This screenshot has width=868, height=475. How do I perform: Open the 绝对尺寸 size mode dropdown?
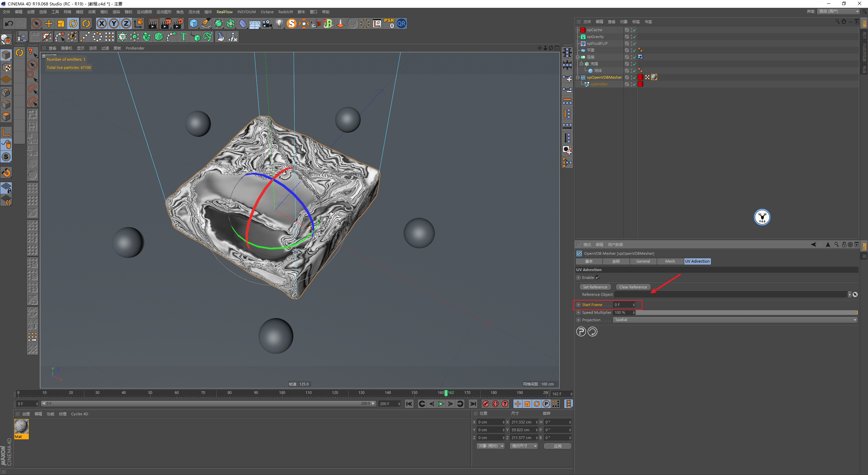pos(524,446)
